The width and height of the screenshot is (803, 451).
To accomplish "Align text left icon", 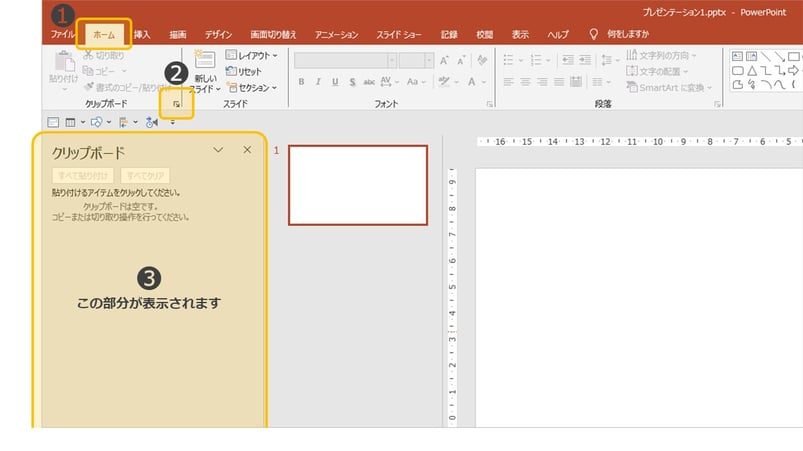I will [x=509, y=82].
